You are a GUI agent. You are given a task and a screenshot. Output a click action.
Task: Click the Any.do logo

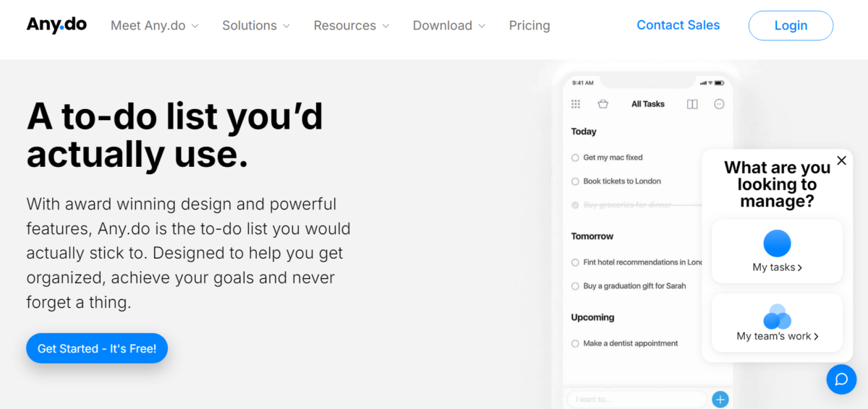click(x=56, y=25)
